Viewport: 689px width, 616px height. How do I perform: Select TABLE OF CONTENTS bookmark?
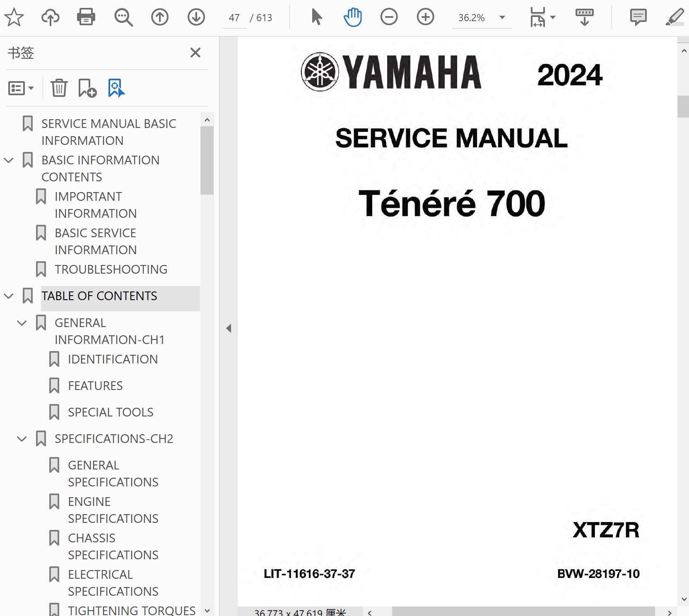click(99, 296)
